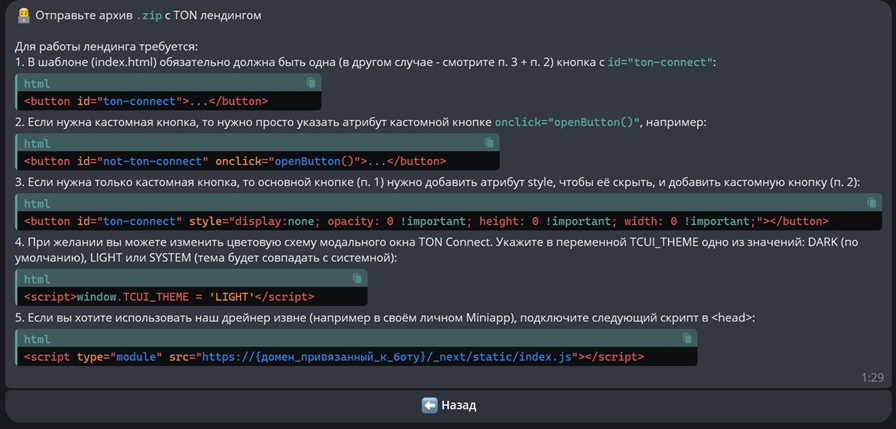Copy the not-ton-connect onclick code snippet
The width and height of the screenshot is (896, 429).
[489, 143]
